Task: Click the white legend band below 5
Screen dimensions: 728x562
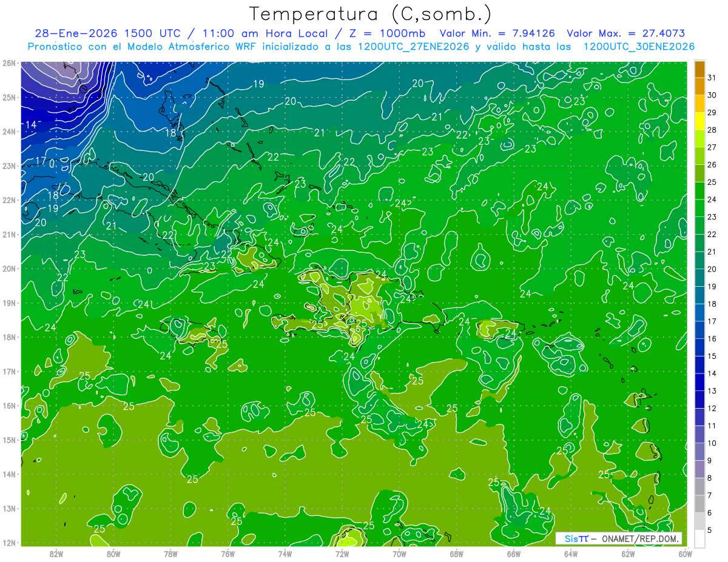Action: pos(699,538)
